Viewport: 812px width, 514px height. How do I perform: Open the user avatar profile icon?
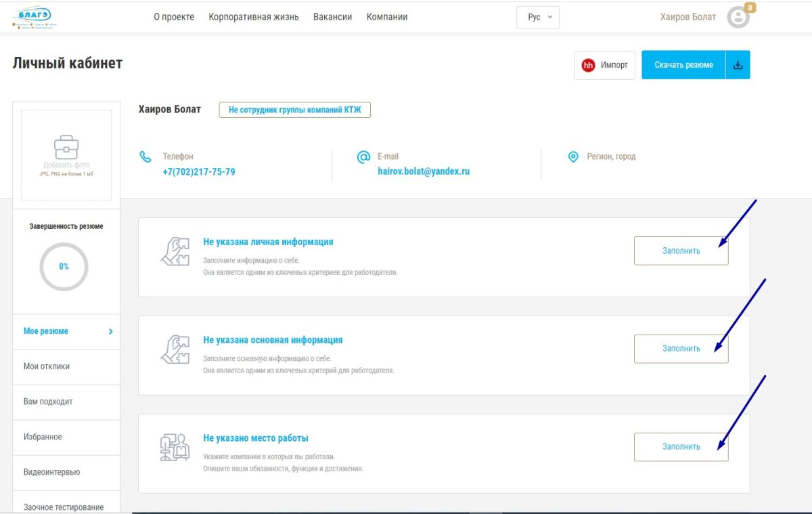[x=738, y=18]
